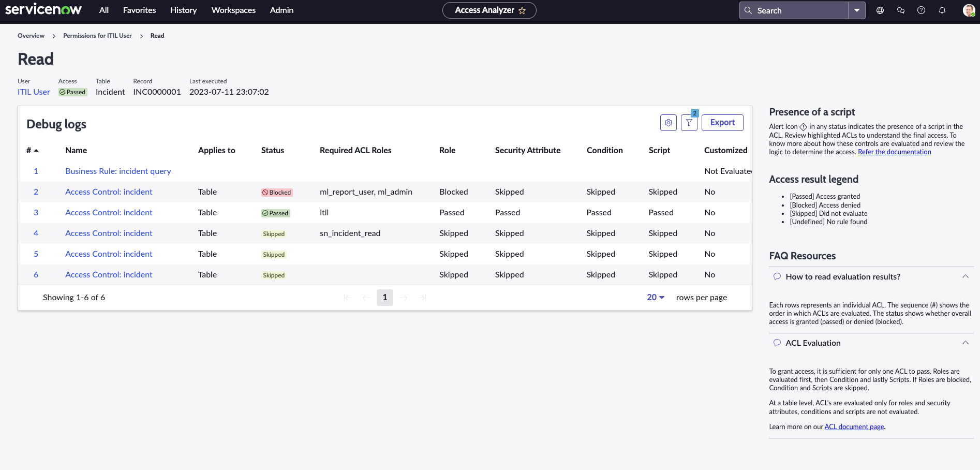Open the History menu
This screenshot has width=980, height=470.
(184, 10)
